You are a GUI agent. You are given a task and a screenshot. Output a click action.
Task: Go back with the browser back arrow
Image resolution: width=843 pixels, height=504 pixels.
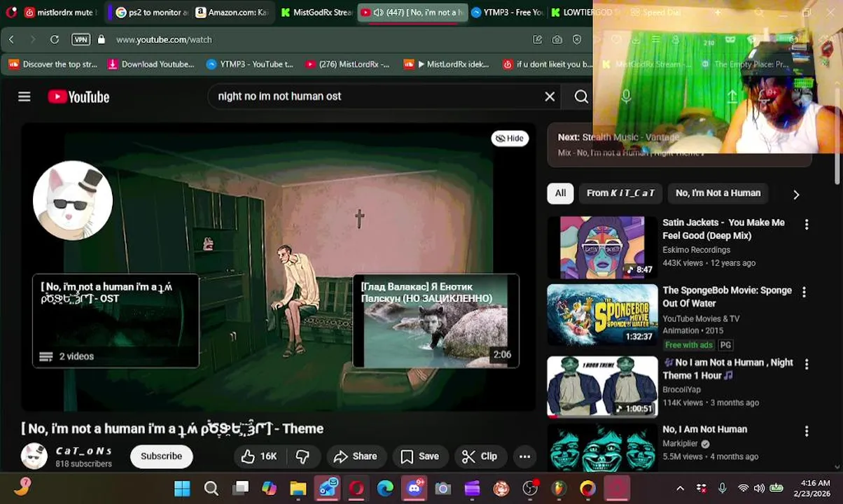[12, 40]
